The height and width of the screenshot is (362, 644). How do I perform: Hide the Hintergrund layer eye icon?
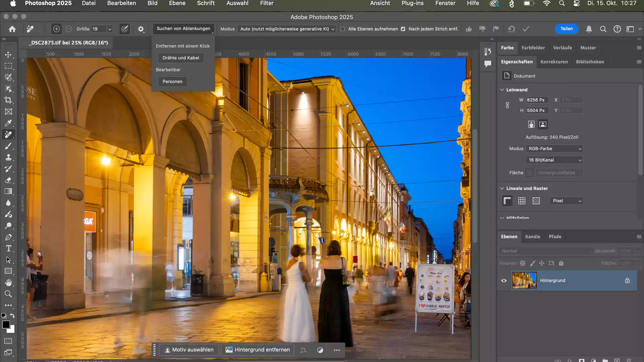(x=504, y=280)
